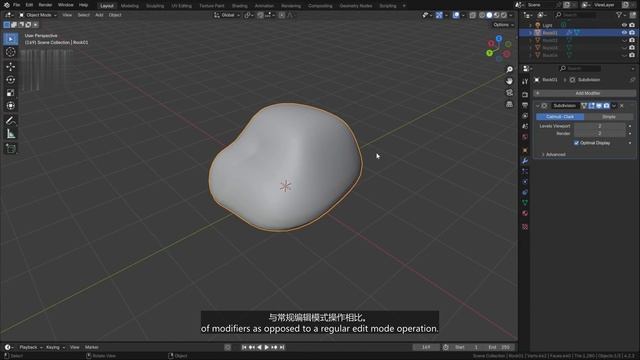Open the Object Constraints properties tab
640x360 pixels.
click(525, 192)
